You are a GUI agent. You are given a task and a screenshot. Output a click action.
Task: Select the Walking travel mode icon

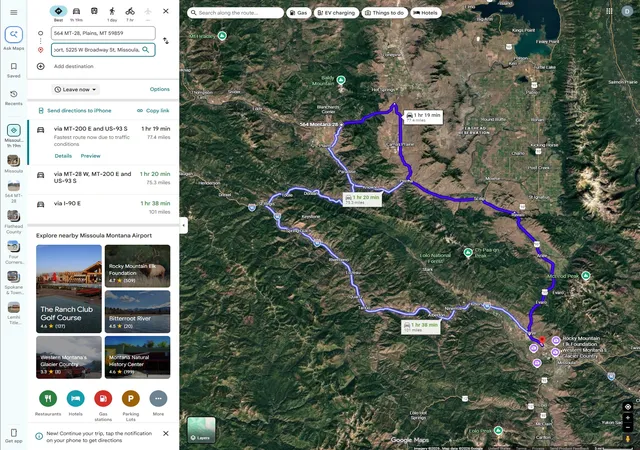(112, 11)
